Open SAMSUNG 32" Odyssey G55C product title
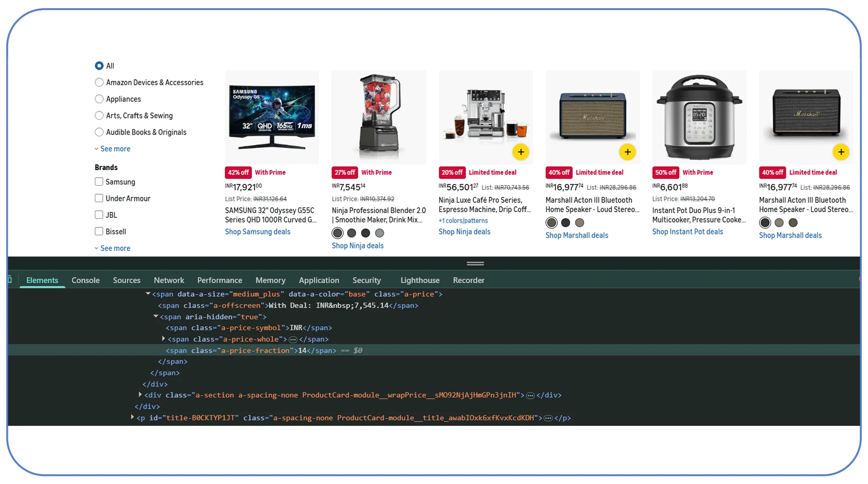868x484 pixels. 271,215
